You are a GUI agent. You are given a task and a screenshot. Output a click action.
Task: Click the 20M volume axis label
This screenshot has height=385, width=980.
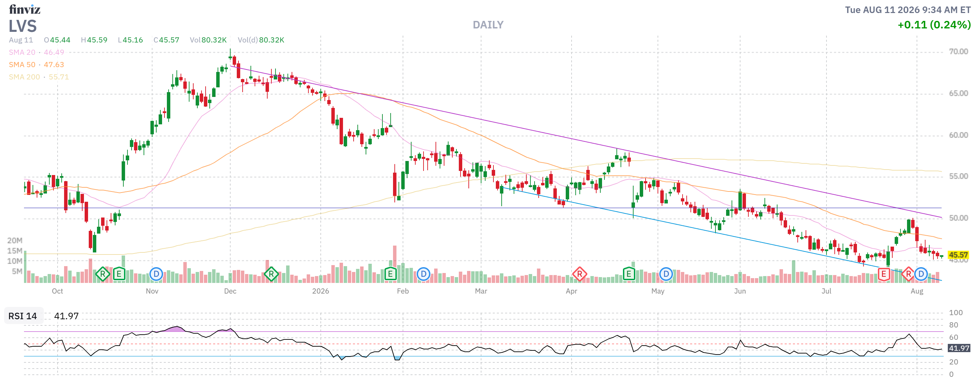(x=15, y=240)
